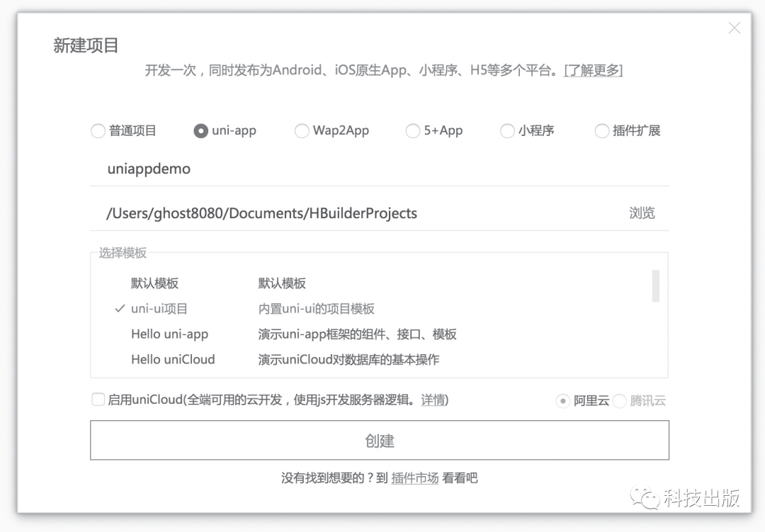Select the 小程序 radio option
The width and height of the screenshot is (765, 532).
tap(507, 131)
